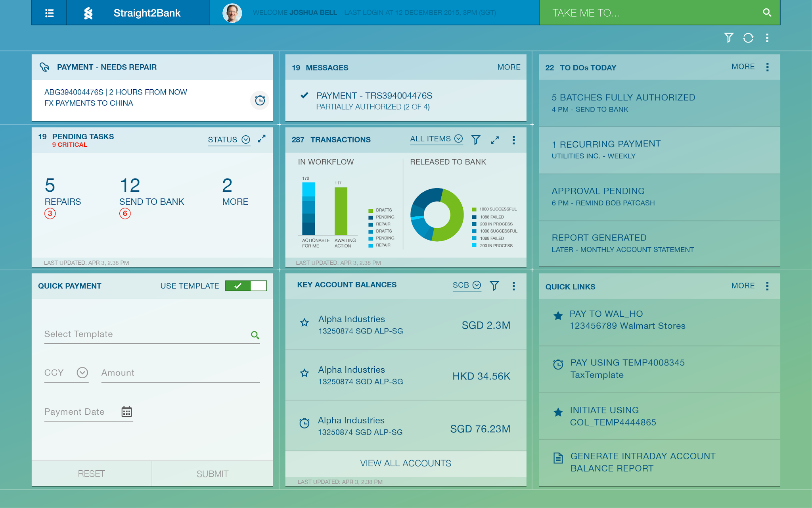This screenshot has height=508, width=812.
Task: Click the green Awaiting Action bar in chart
Action: pos(341,211)
